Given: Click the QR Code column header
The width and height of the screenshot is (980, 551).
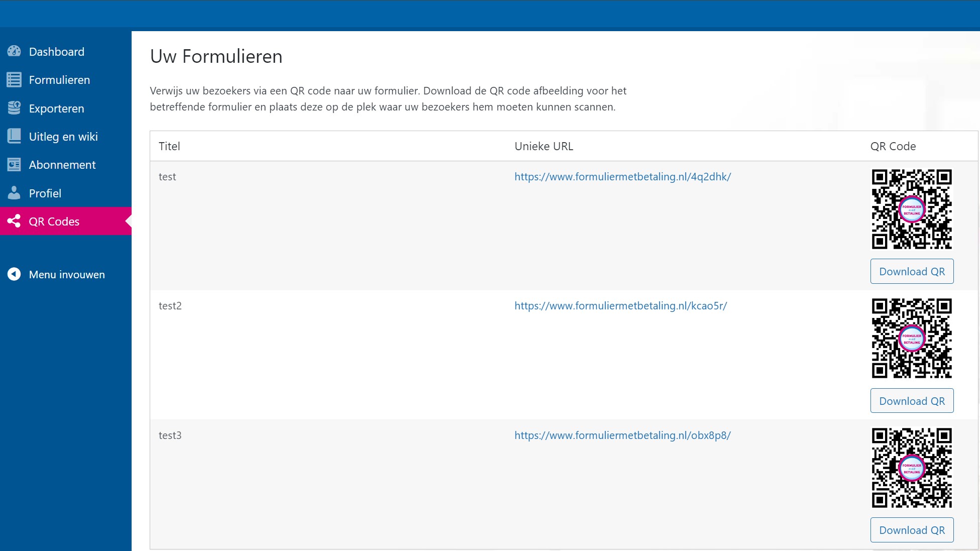Looking at the screenshot, I should (893, 146).
